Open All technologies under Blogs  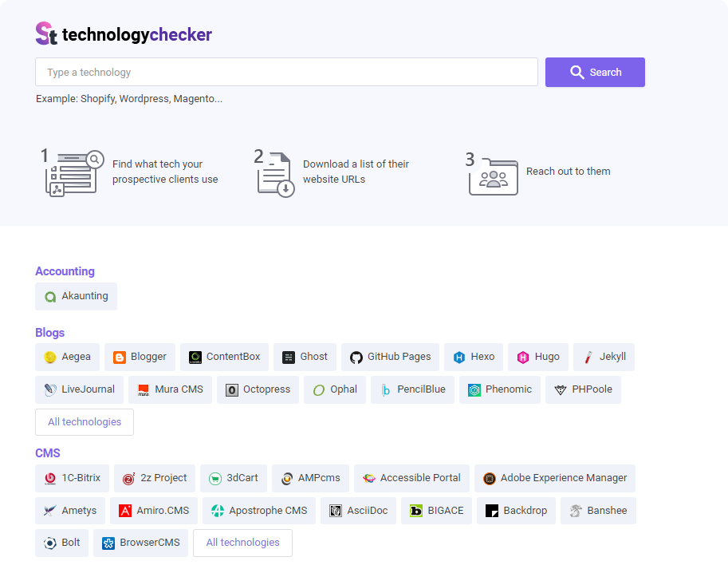point(85,422)
